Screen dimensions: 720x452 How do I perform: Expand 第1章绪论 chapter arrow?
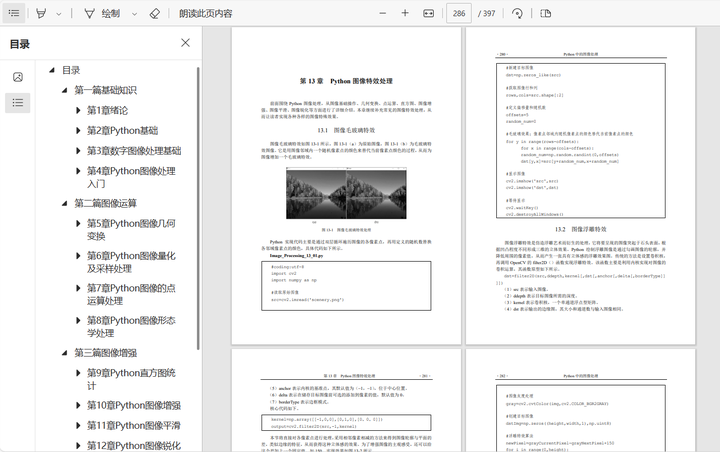tap(78, 110)
